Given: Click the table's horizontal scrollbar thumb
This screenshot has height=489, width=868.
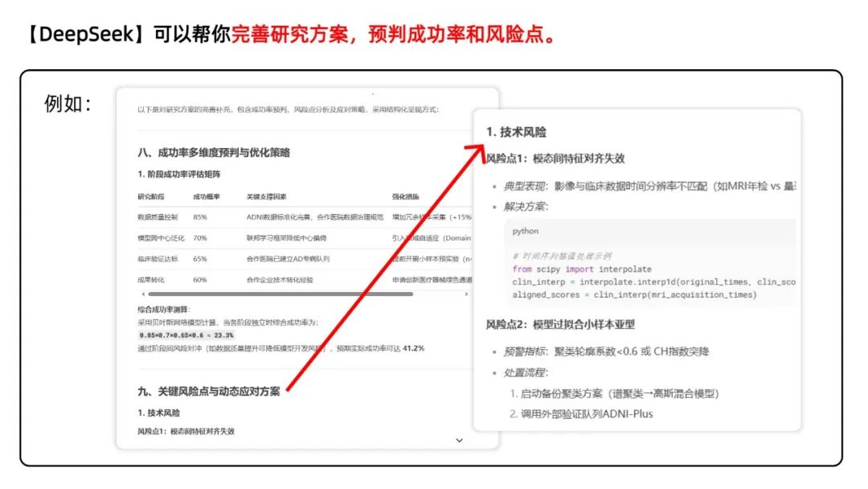Looking at the screenshot, I should pos(280,294).
